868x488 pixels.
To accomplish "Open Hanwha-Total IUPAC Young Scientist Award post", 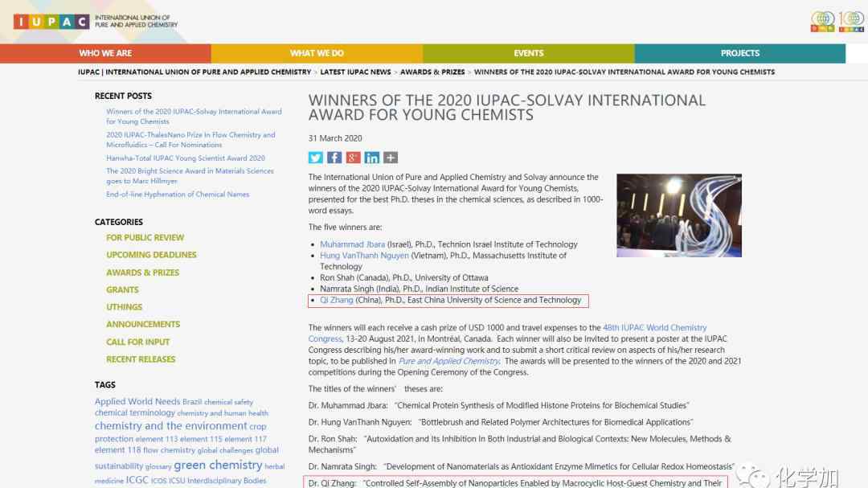I will [186, 158].
